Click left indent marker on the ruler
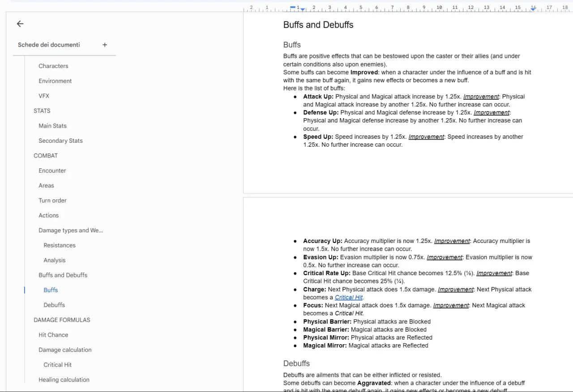The width and height of the screenshot is (573, 392). click(303, 9)
